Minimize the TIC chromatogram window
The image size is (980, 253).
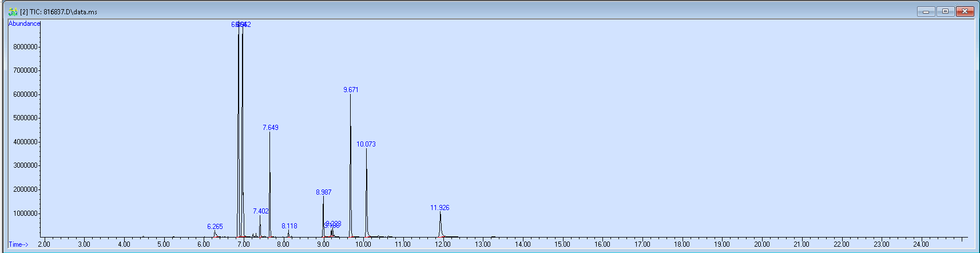tap(926, 11)
